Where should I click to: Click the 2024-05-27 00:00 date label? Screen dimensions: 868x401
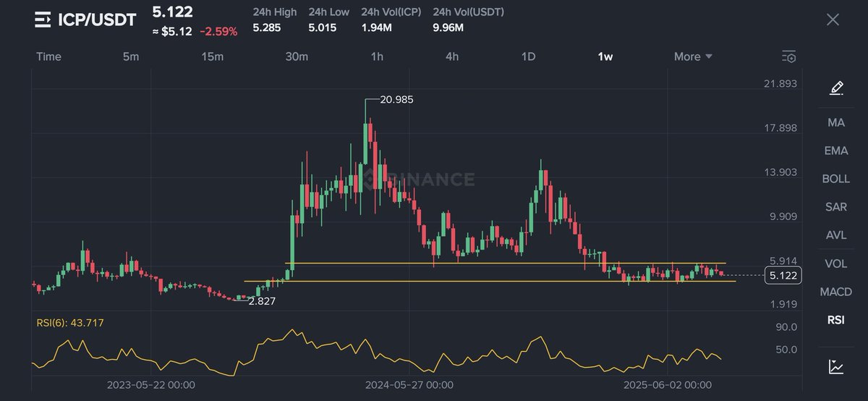[x=409, y=385]
